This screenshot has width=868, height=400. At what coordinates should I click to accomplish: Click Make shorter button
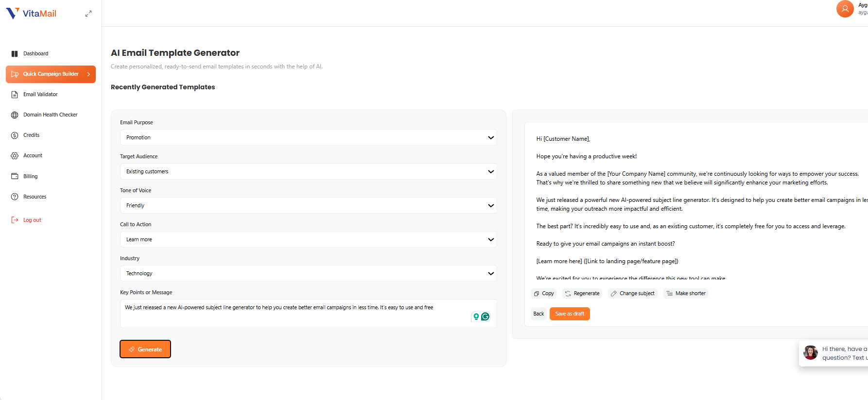(686, 293)
